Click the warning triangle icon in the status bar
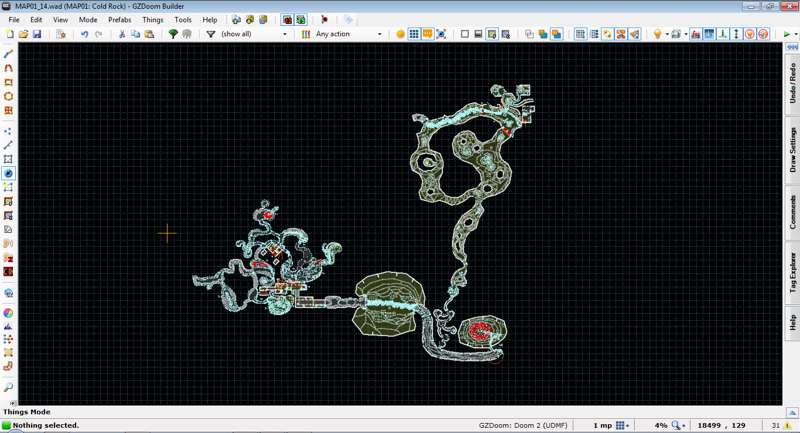This screenshot has height=433, width=800. coord(788,425)
